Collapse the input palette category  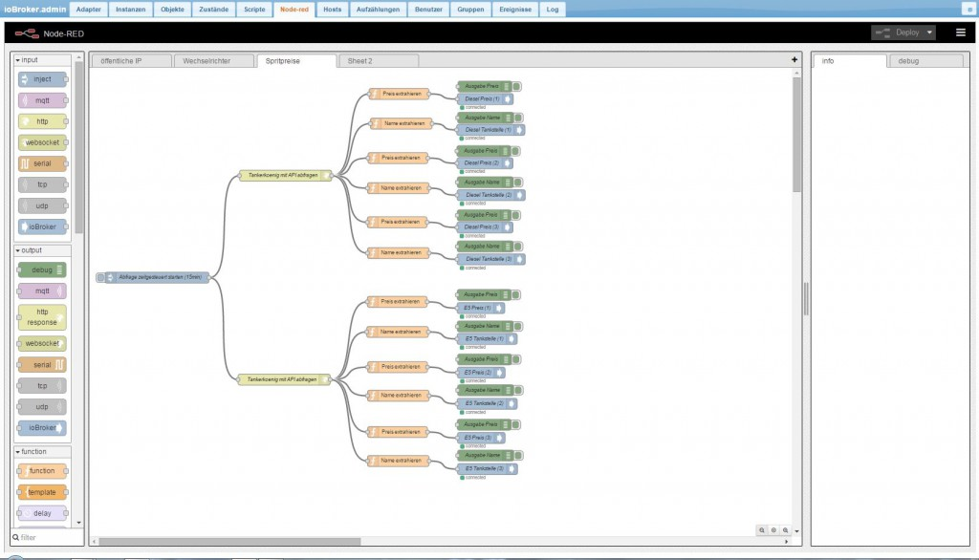[x=18, y=60]
